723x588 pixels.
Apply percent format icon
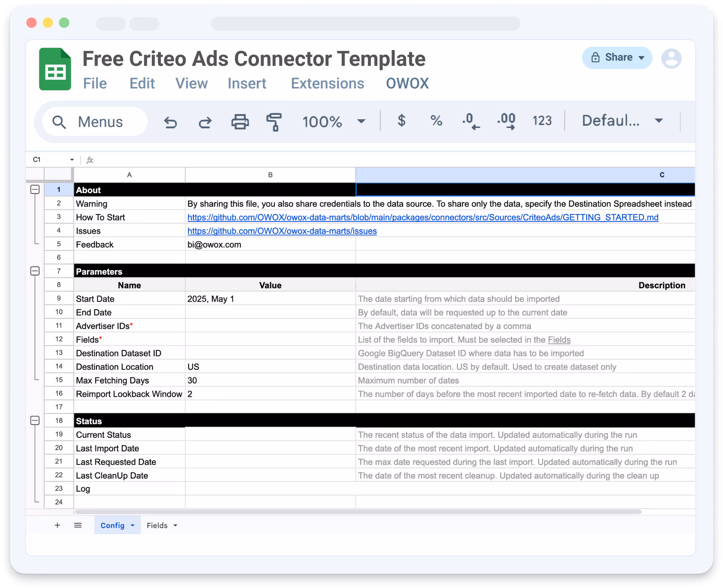coord(436,120)
